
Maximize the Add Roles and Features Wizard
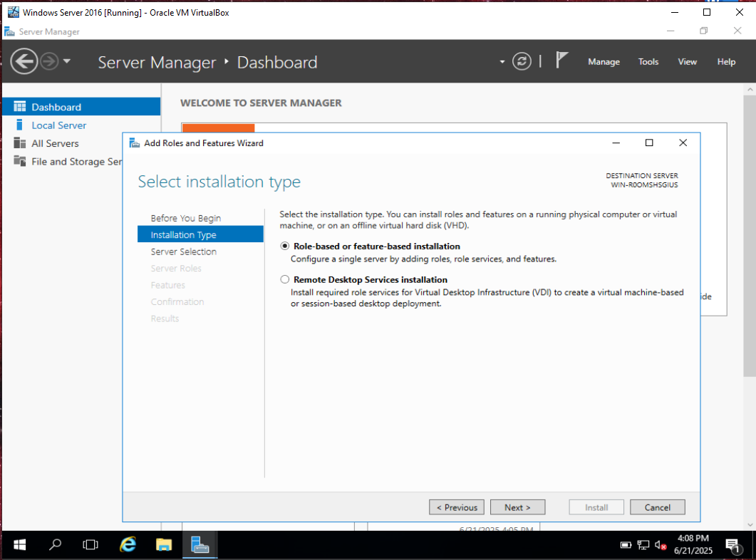649,142
